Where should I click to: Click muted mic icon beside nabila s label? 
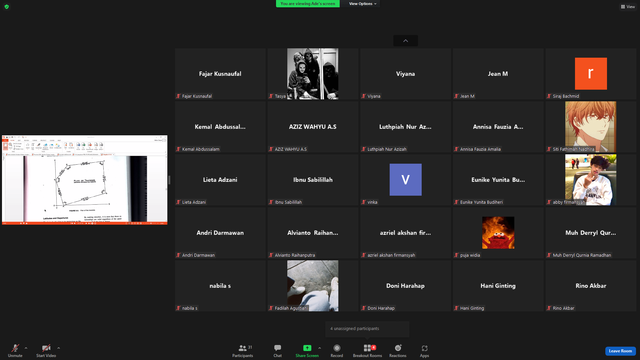click(178, 309)
